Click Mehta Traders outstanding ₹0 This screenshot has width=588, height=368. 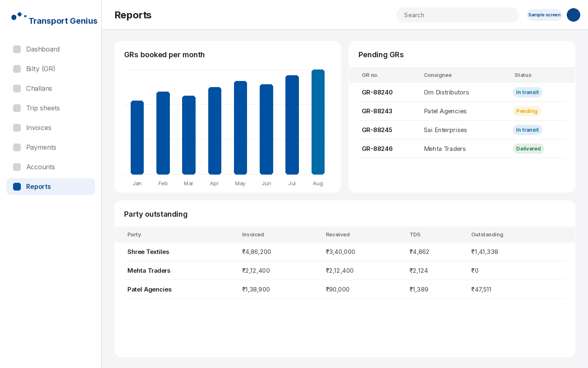click(x=475, y=271)
